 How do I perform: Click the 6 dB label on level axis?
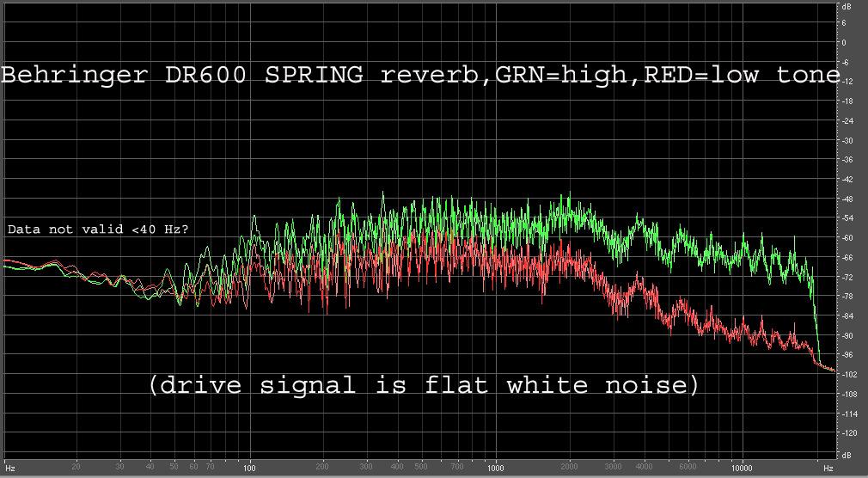844,23
